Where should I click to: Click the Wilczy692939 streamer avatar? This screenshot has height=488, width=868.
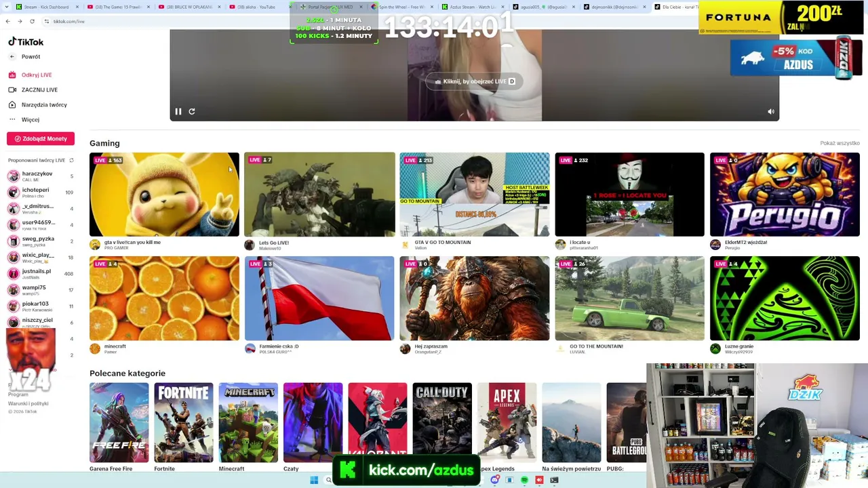tap(715, 349)
